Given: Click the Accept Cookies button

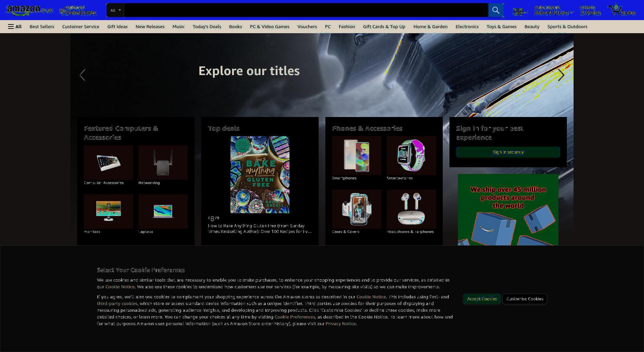Looking at the screenshot, I should coord(482,299).
